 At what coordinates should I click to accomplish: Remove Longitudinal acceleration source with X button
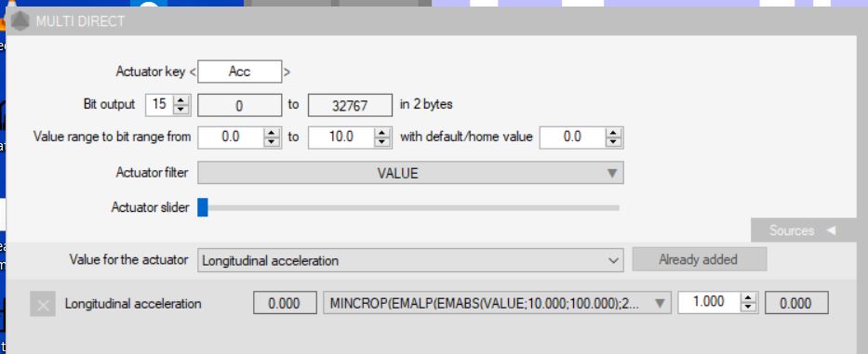click(43, 304)
